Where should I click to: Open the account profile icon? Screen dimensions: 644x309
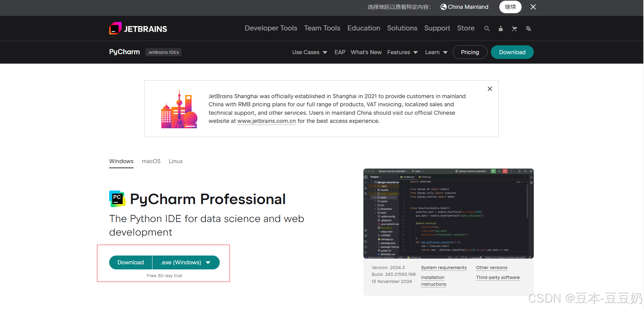click(x=501, y=29)
